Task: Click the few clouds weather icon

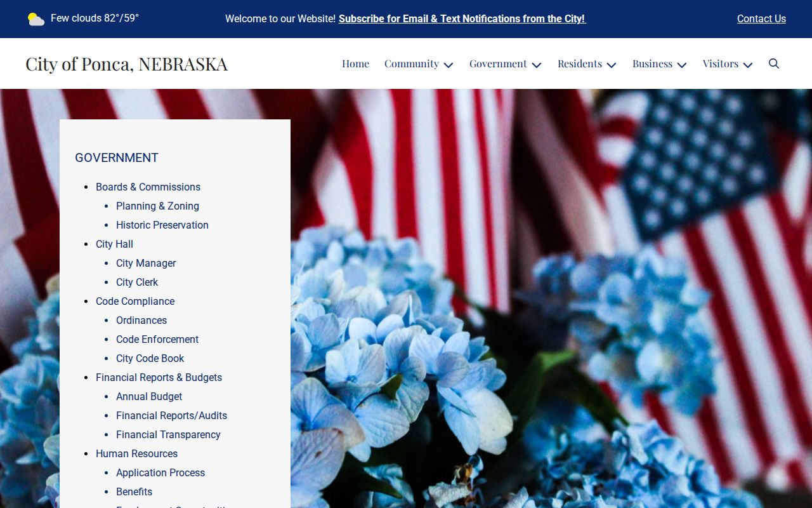Action: click(x=36, y=19)
